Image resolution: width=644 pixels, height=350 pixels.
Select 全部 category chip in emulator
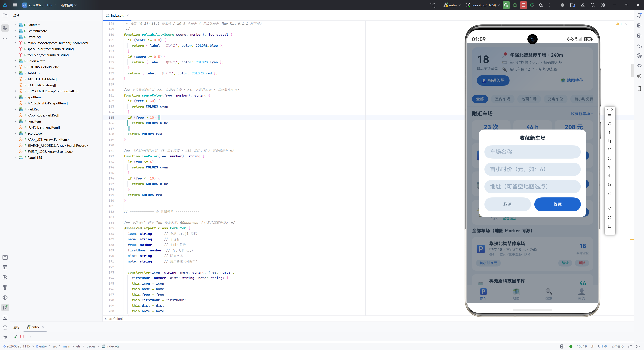click(x=480, y=99)
